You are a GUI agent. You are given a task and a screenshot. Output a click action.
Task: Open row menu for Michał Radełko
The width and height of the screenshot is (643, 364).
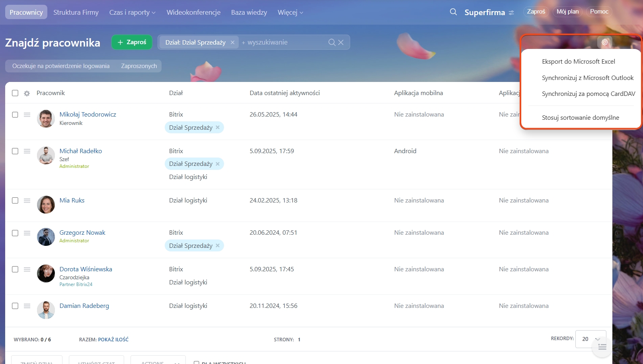point(27,151)
